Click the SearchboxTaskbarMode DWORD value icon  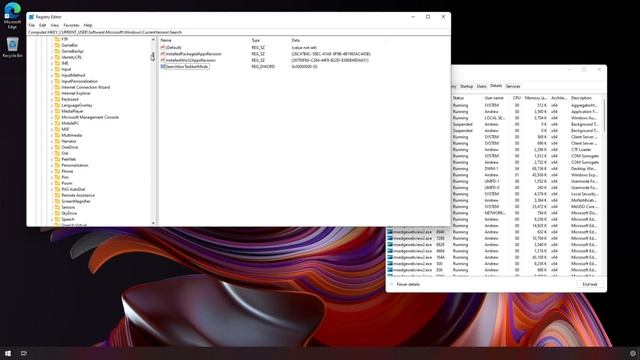click(163, 67)
